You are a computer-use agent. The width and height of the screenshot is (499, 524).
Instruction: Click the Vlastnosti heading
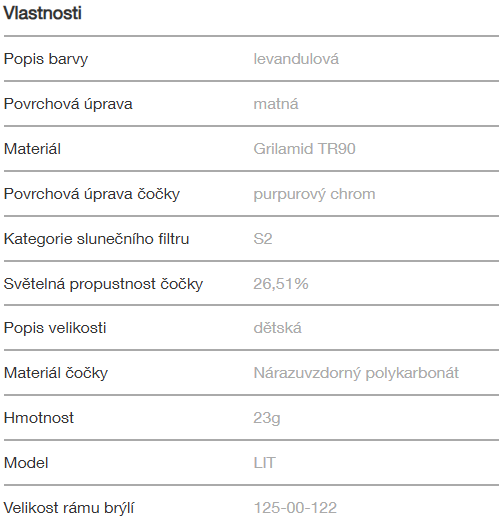click(x=42, y=13)
